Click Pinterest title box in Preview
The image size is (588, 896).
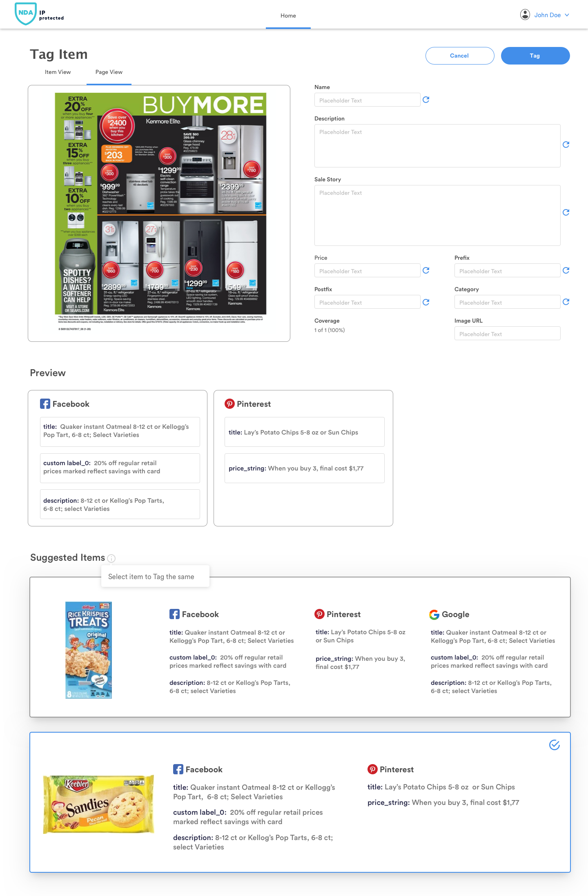305,432
